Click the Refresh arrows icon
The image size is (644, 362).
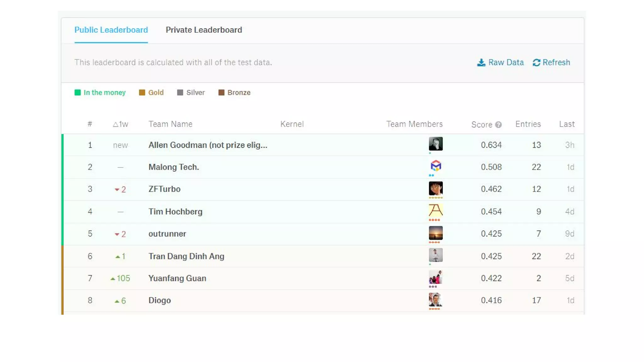pos(536,63)
